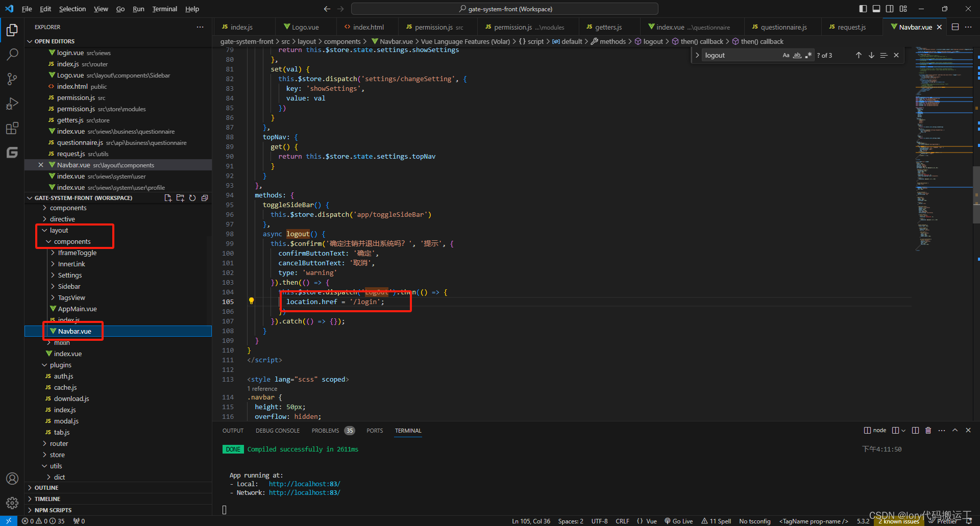Toggle Match Whole Word in find
This screenshot has width=980, height=526.
[797, 55]
